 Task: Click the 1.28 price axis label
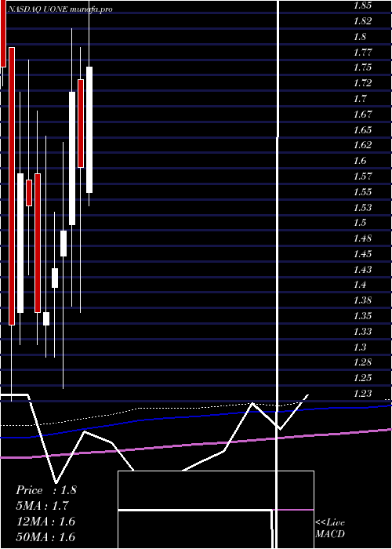coord(362,362)
